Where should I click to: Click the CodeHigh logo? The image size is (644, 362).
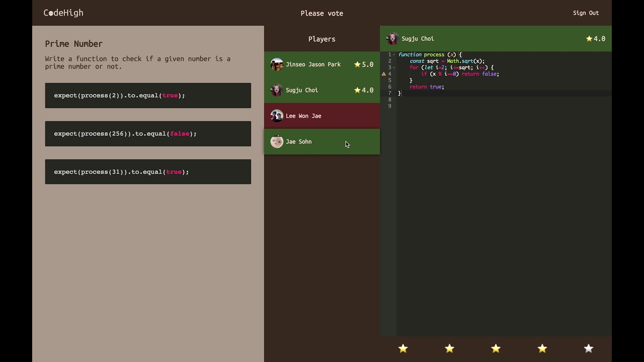point(63,13)
